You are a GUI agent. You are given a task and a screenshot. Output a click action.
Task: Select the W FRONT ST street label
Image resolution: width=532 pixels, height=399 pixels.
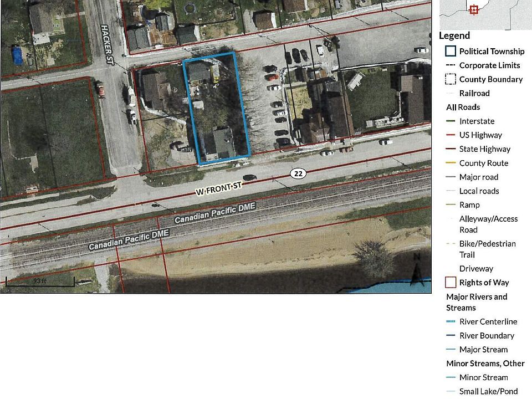click(219, 188)
